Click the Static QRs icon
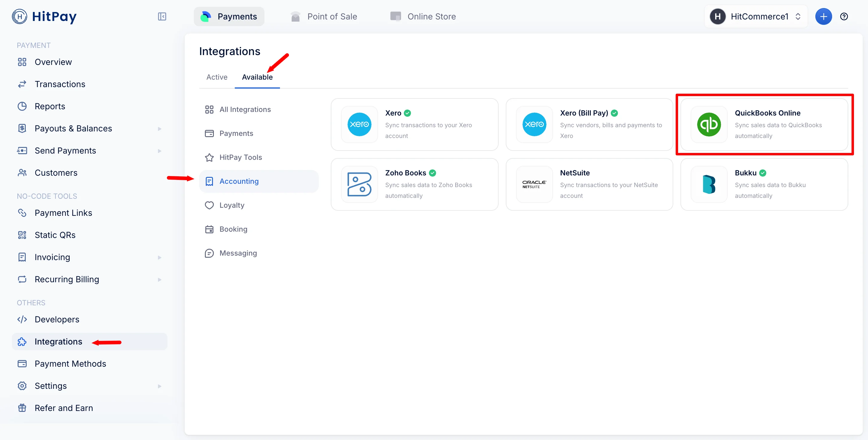The image size is (868, 440). pos(22,235)
